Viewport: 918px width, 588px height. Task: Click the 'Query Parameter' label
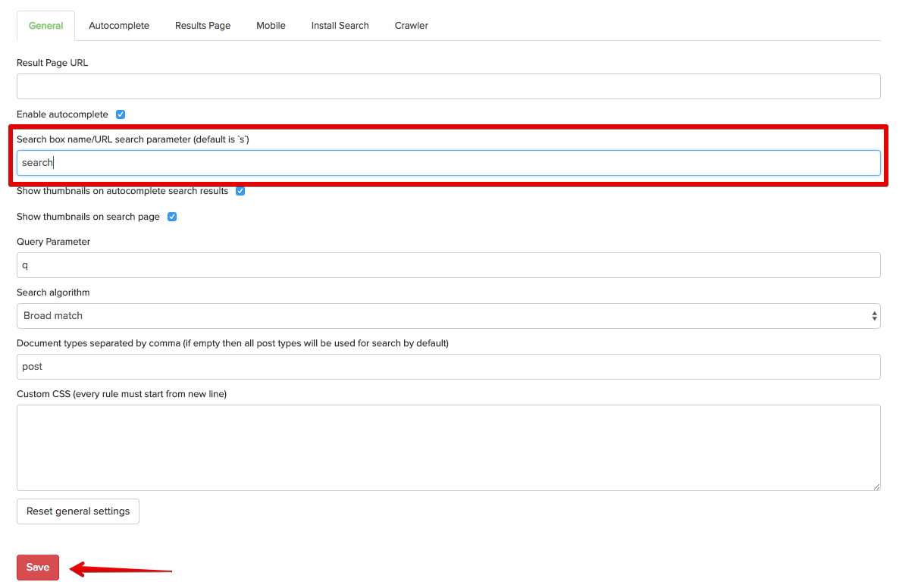click(53, 242)
